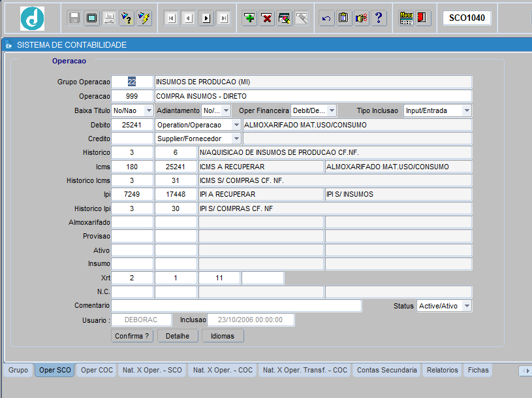Select the Oper SCO tab
532x398 pixels.
pos(55,370)
